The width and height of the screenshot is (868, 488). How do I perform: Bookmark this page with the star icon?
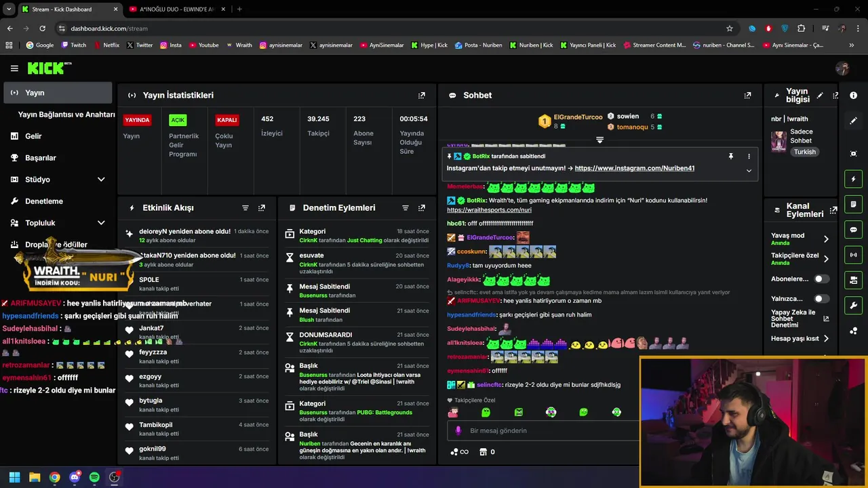click(730, 28)
